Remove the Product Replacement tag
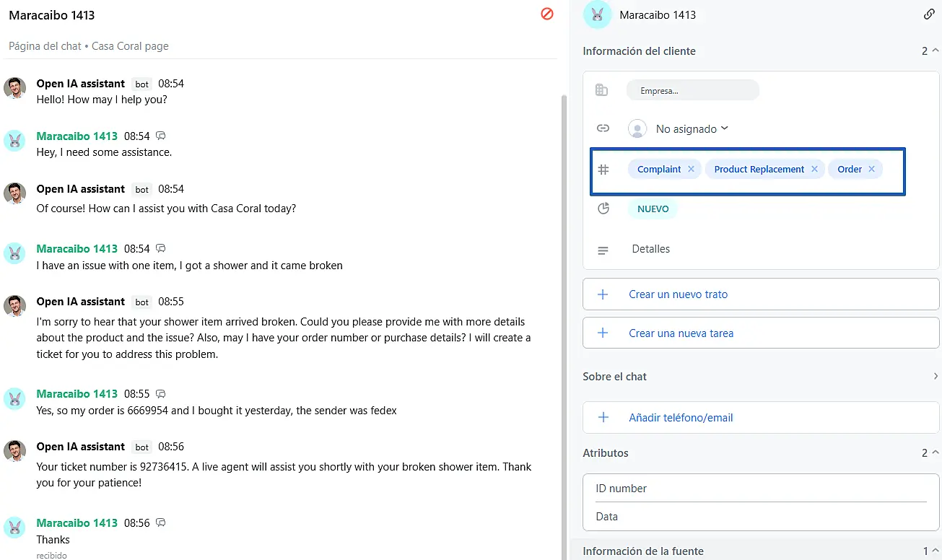 [x=814, y=169]
